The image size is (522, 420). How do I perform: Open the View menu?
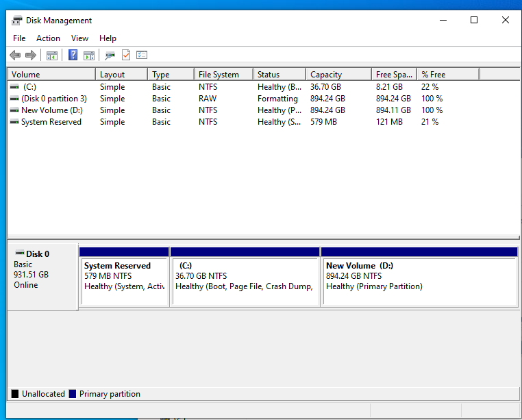point(79,38)
